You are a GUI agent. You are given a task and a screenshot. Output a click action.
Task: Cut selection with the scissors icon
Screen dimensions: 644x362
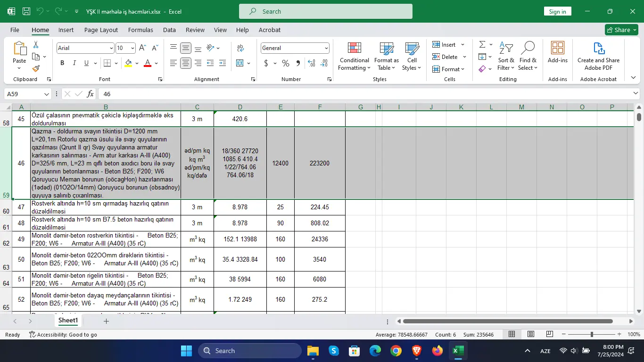click(36, 45)
